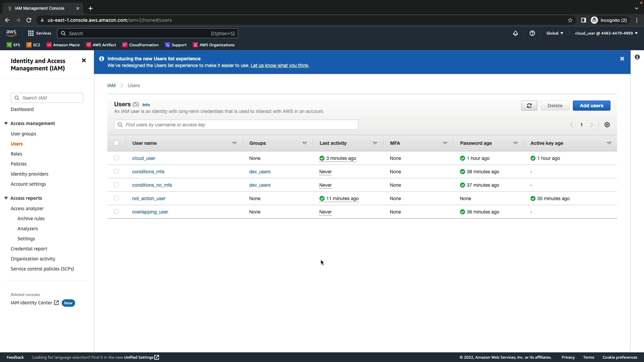Open the table preferences gear icon
644x362 pixels.
tap(607, 125)
